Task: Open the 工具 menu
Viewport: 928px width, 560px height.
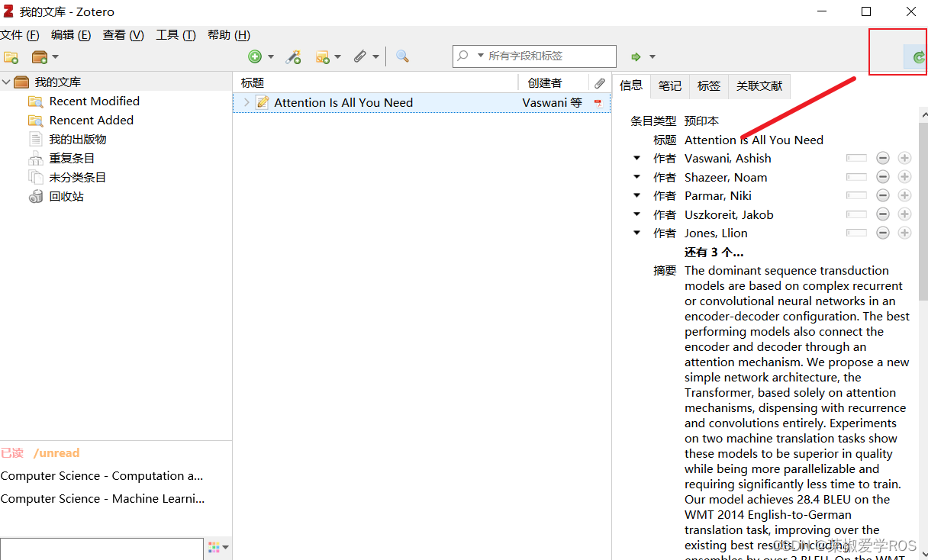Action: click(x=176, y=35)
